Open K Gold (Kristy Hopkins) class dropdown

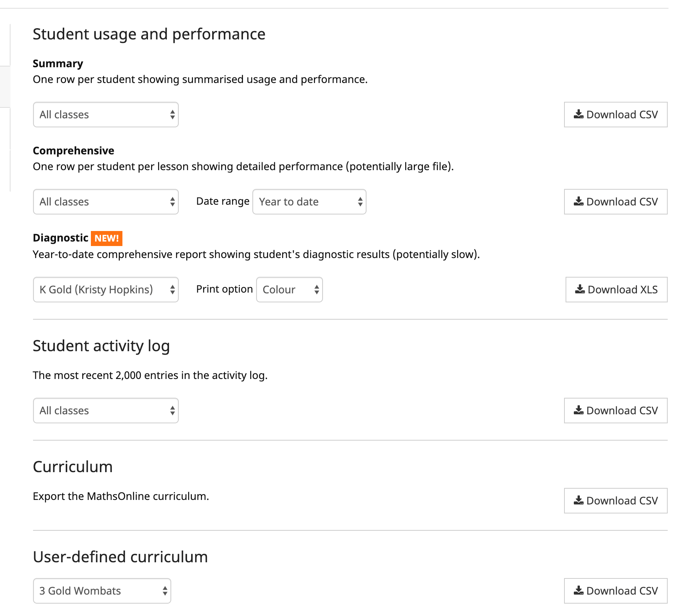point(106,290)
